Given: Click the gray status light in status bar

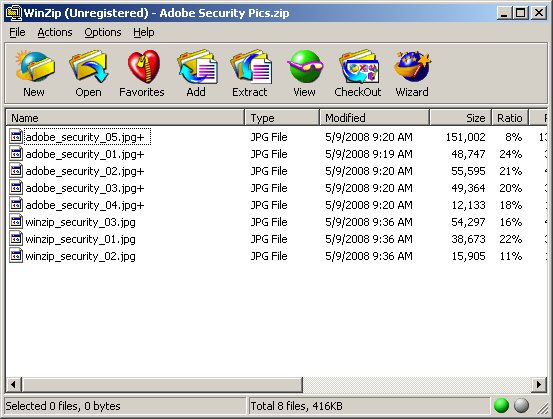Looking at the screenshot, I should (x=521, y=406).
